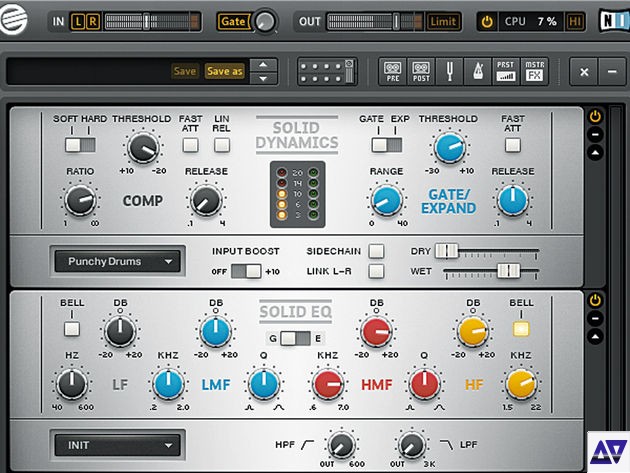Toggle the output Limit button
630x473 pixels.
443,21
